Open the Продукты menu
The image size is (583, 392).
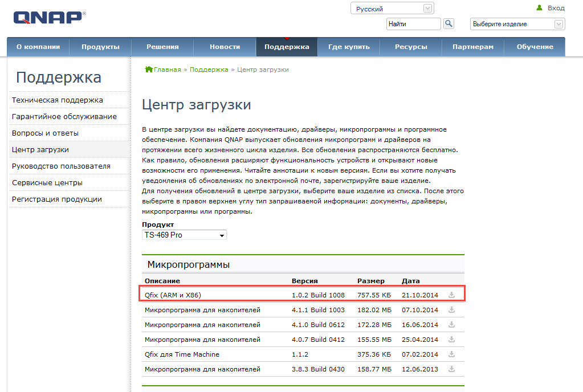click(100, 47)
